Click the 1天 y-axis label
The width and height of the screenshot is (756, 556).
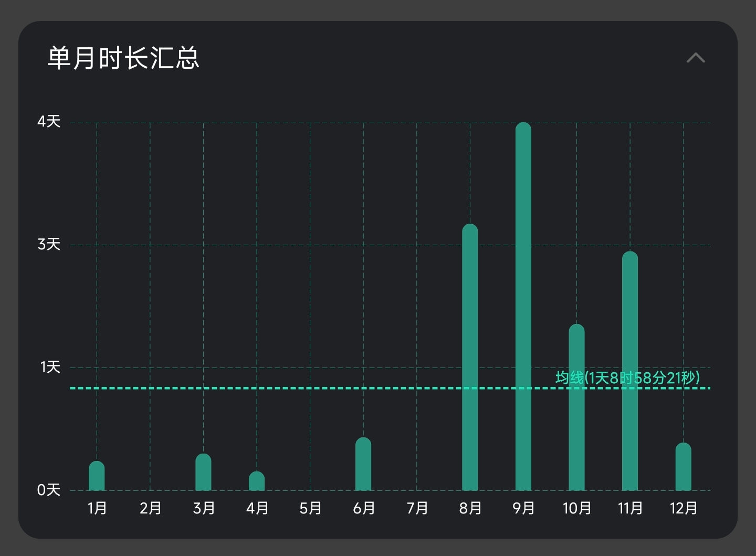coord(50,368)
